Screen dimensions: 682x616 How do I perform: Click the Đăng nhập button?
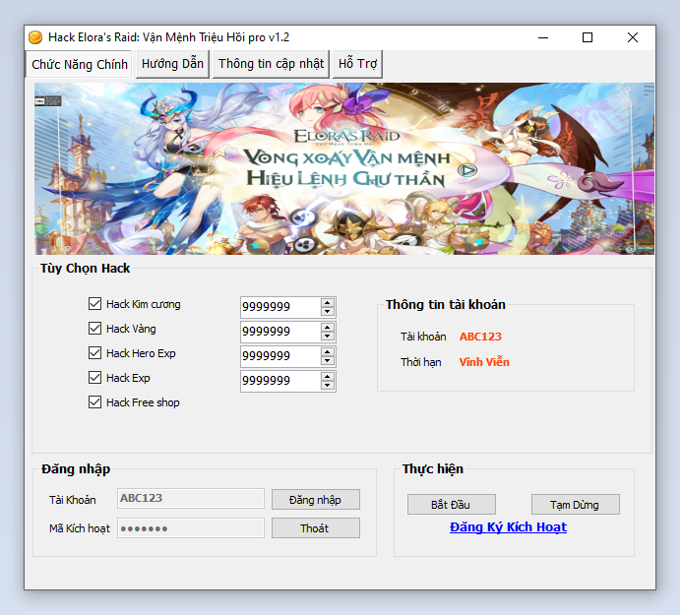(315, 500)
